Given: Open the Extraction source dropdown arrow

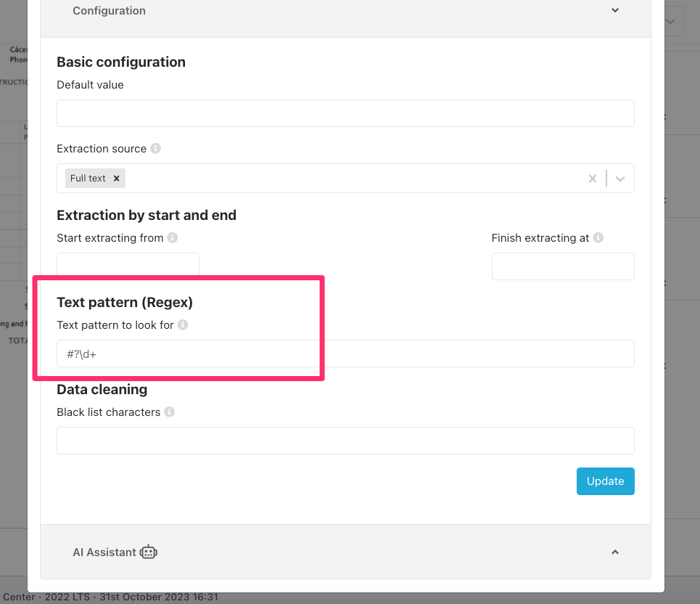Looking at the screenshot, I should pos(620,179).
